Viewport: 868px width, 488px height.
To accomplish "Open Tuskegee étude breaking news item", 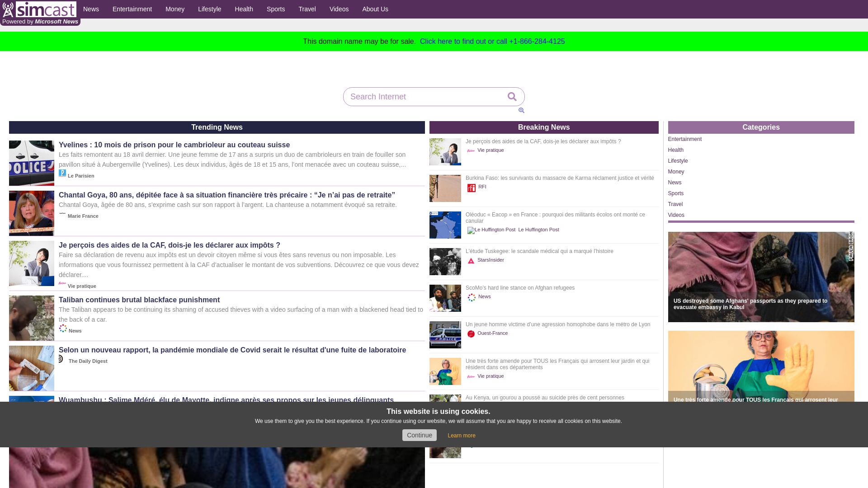I will (539, 251).
